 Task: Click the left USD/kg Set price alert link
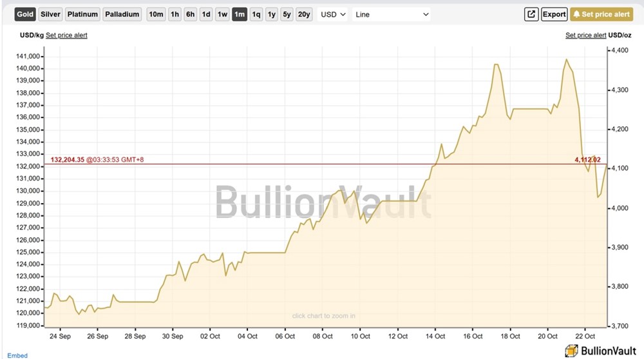[x=67, y=35]
